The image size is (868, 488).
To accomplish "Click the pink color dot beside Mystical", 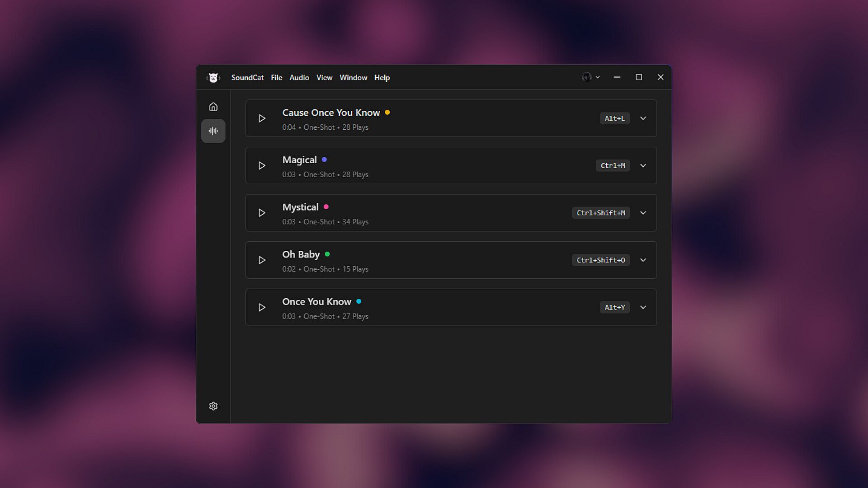I will pyautogui.click(x=326, y=207).
